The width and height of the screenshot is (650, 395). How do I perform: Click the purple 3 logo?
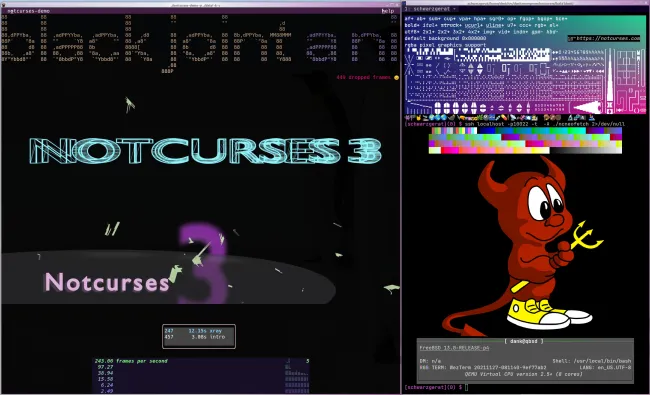pos(203,263)
